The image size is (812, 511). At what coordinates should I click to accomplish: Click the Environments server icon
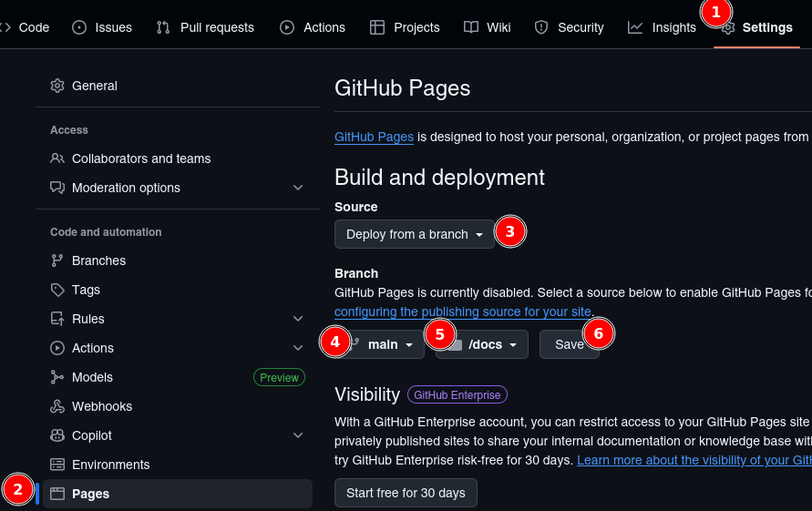coord(57,465)
